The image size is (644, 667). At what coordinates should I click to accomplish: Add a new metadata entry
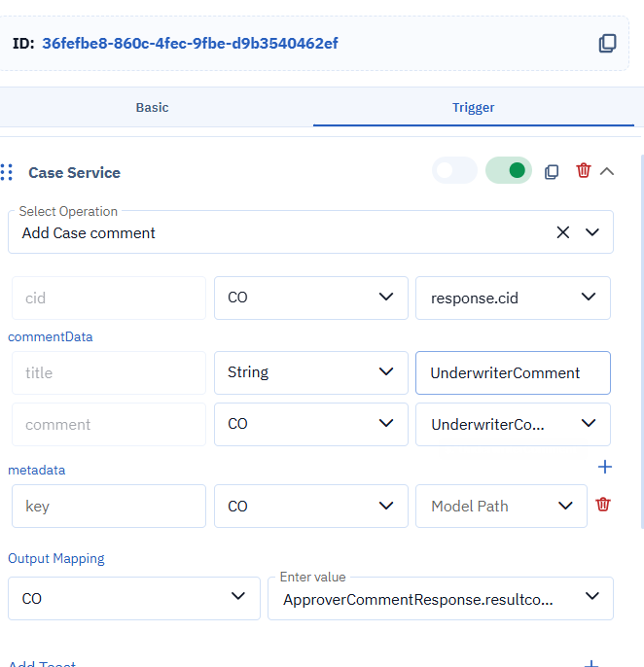(605, 467)
